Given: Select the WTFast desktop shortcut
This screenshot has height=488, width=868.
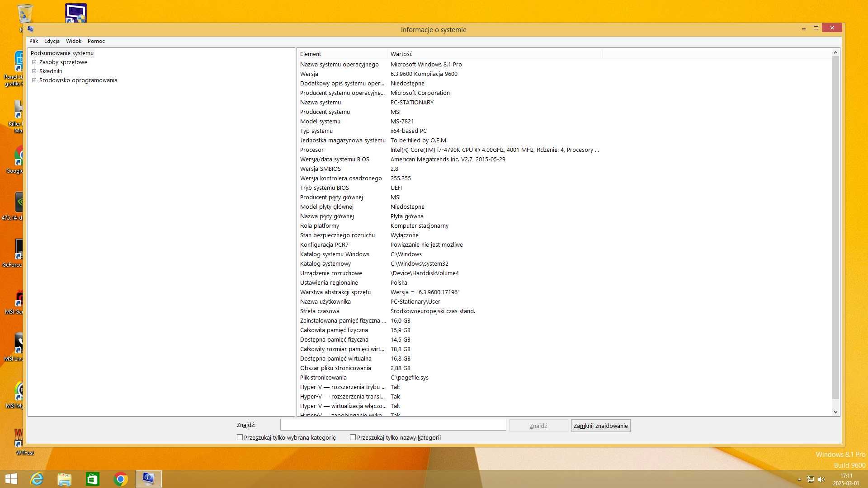Looking at the screenshot, I should (x=23, y=441).
